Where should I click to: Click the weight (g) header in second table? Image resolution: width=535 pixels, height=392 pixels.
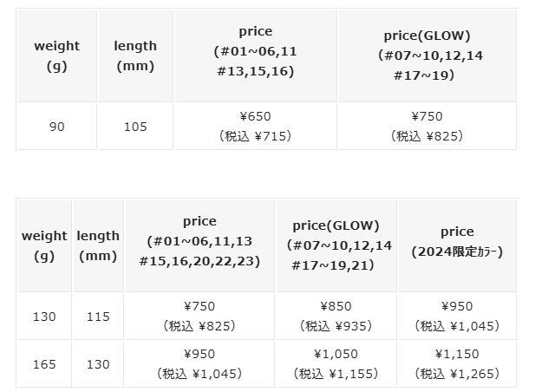(x=44, y=246)
